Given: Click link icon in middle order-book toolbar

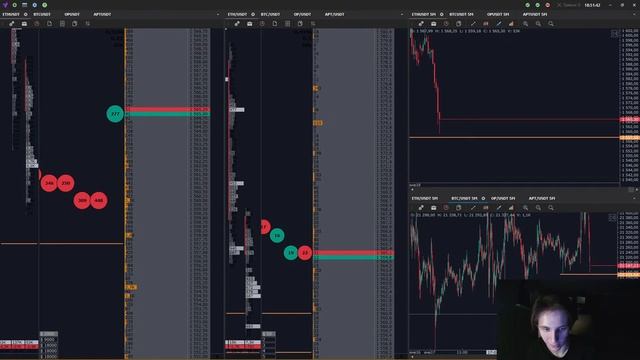Looking at the screenshot, I should coord(237,24).
